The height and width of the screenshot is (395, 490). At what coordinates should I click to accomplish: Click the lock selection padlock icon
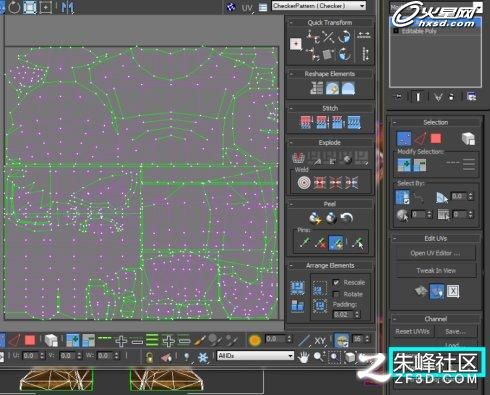[x=150, y=358]
